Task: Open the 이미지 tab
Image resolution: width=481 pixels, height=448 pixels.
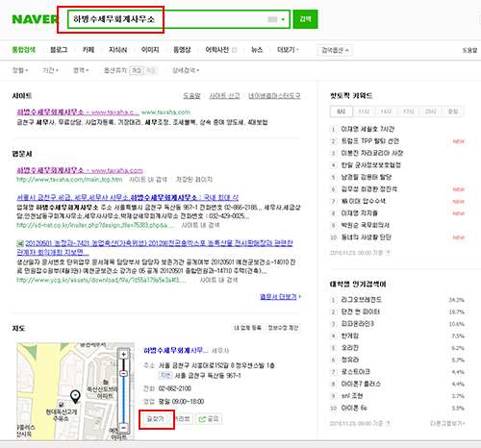Action: coord(150,50)
